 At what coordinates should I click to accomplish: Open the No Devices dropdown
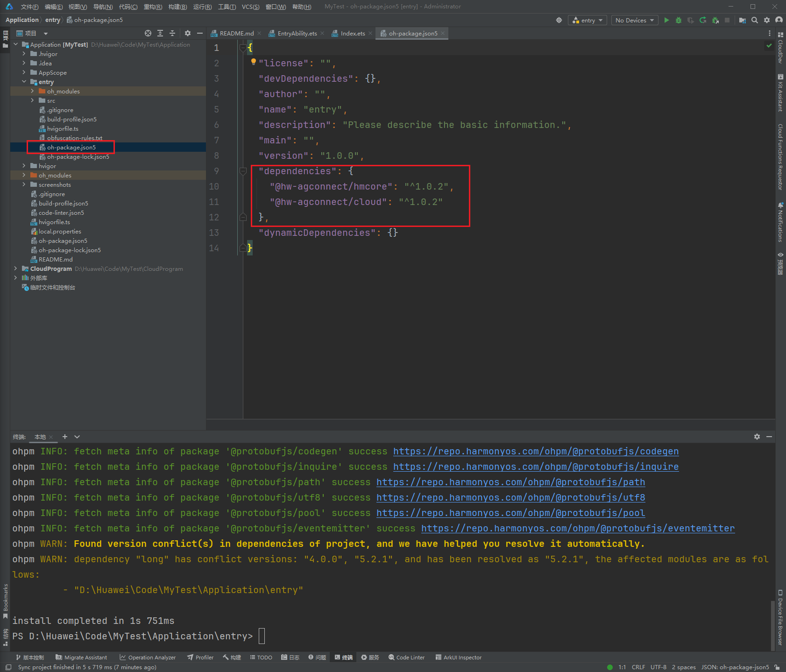pos(634,20)
